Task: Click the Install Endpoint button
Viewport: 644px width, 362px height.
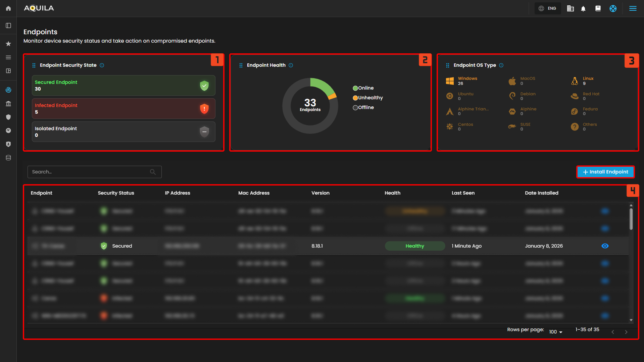Action: click(x=605, y=172)
